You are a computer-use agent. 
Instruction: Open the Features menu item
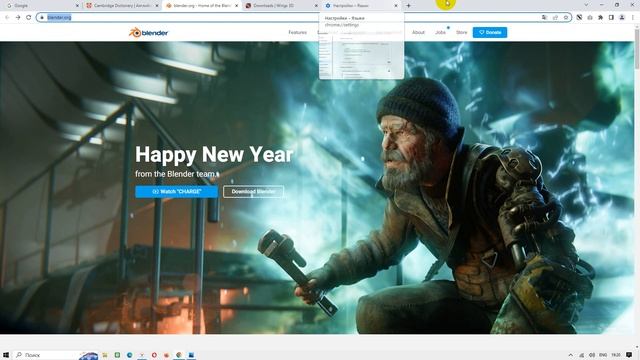coord(298,32)
